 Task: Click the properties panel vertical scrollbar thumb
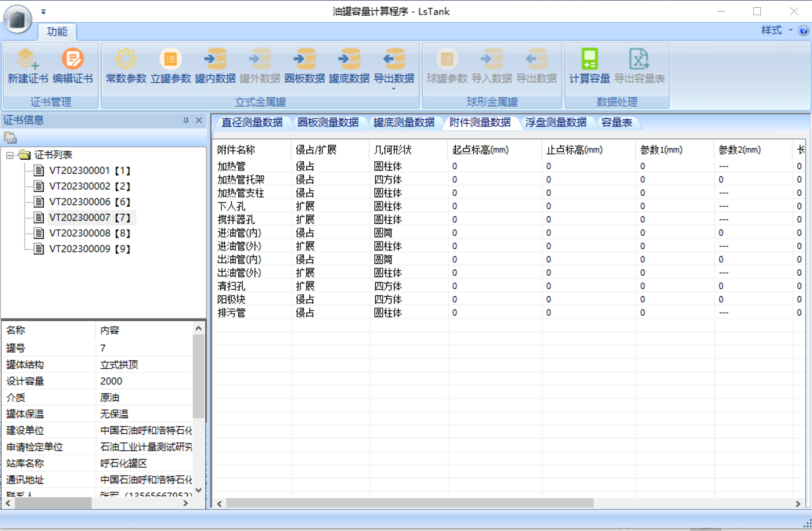(198, 376)
